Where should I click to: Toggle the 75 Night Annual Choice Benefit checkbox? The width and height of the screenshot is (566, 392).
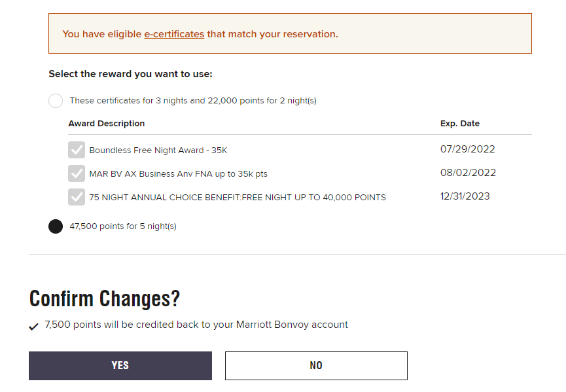tap(77, 197)
